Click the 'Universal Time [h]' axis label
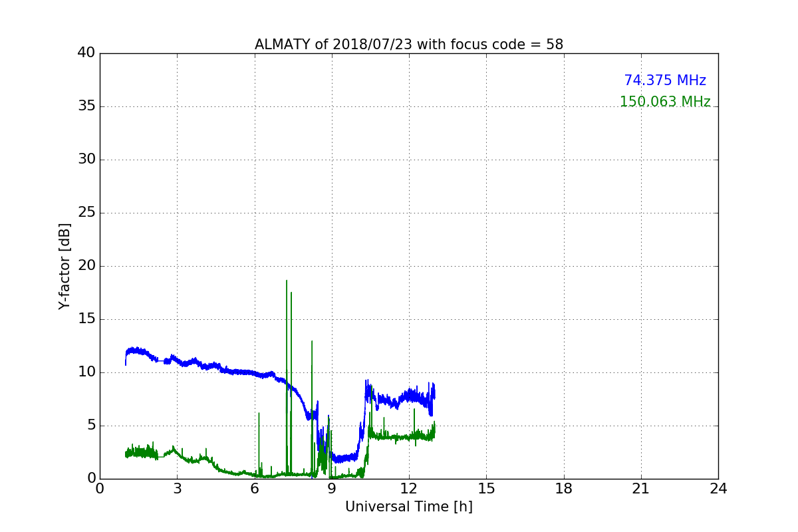 point(409,507)
